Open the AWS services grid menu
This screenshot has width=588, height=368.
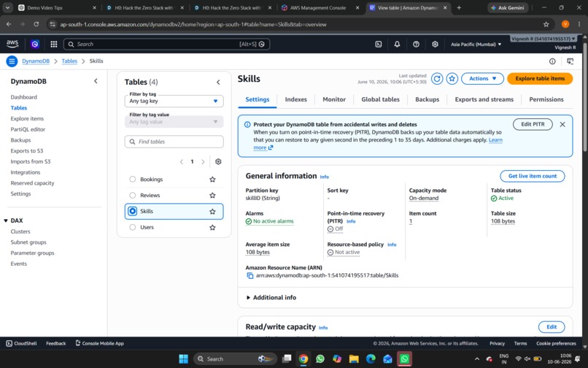[x=54, y=45]
